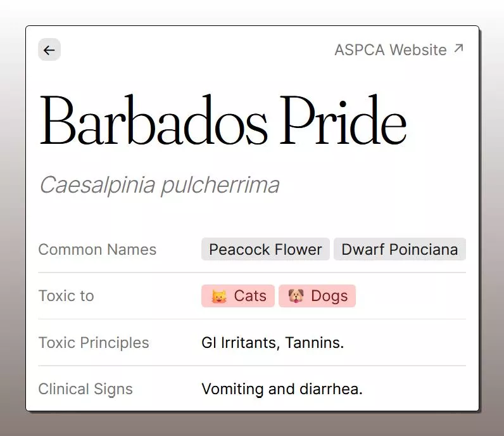Click the word Website in top link
This screenshot has height=436, width=504.
[x=418, y=50]
